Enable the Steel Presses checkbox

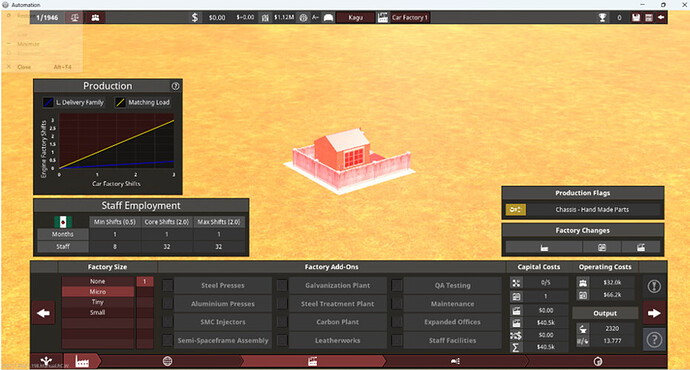pyautogui.click(x=168, y=286)
